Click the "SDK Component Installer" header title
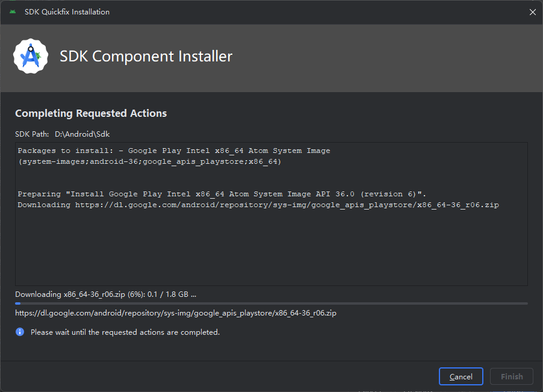Viewport: 543px width, 392px height. tap(146, 57)
